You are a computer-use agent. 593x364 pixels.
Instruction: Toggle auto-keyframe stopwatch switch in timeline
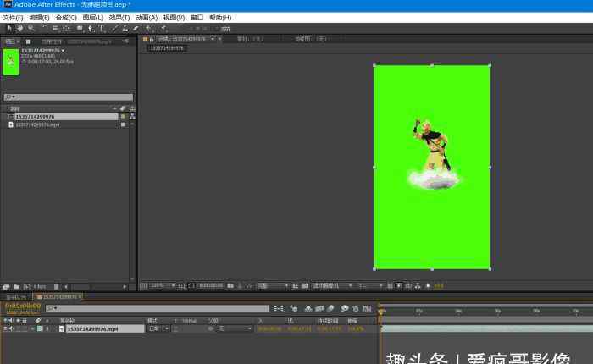coord(356,309)
